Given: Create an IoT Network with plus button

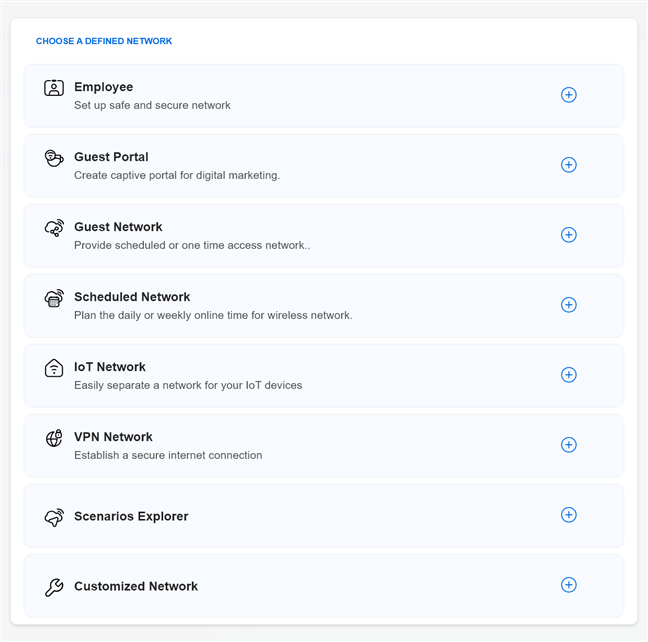Looking at the screenshot, I should click(569, 375).
